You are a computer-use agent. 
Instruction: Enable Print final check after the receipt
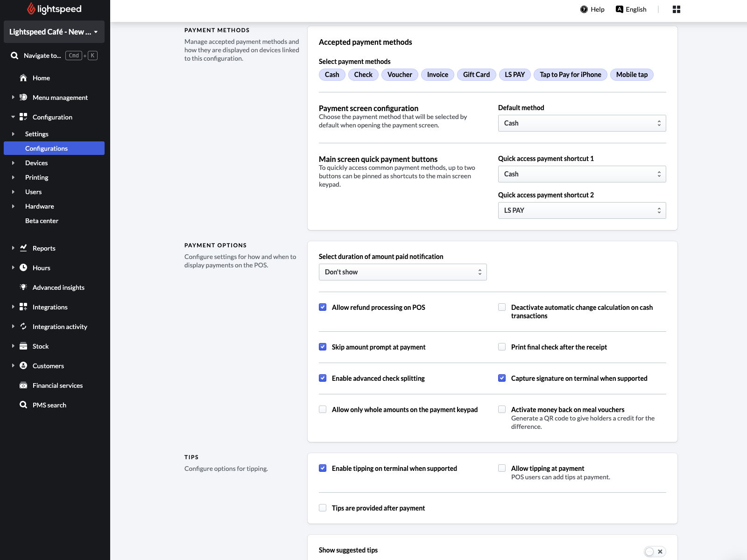[x=502, y=347]
